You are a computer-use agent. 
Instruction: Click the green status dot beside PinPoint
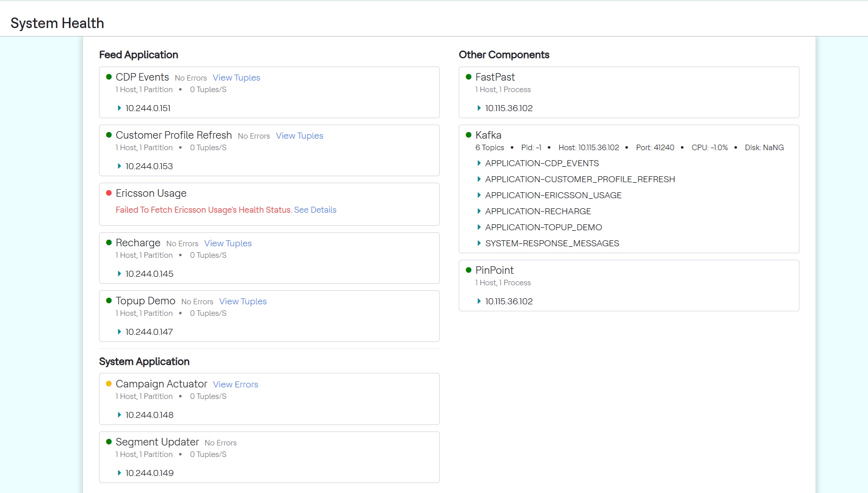pyautogui.click(x=468, y=270)
